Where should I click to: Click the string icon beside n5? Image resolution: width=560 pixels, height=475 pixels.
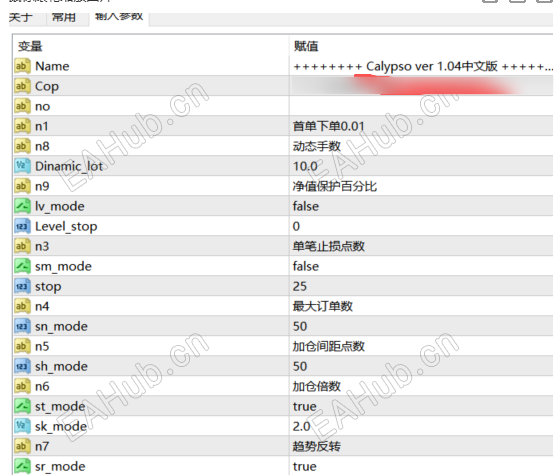pos(22,346)
